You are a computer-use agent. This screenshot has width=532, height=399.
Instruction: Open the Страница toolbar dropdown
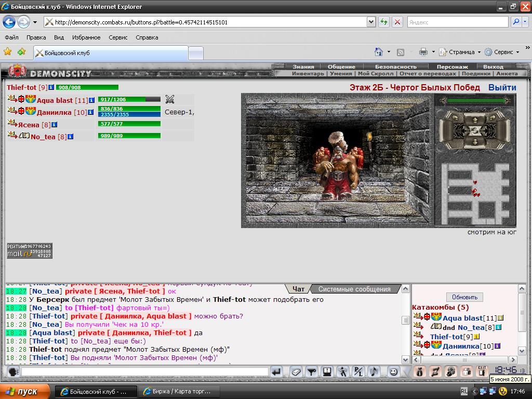460,52
